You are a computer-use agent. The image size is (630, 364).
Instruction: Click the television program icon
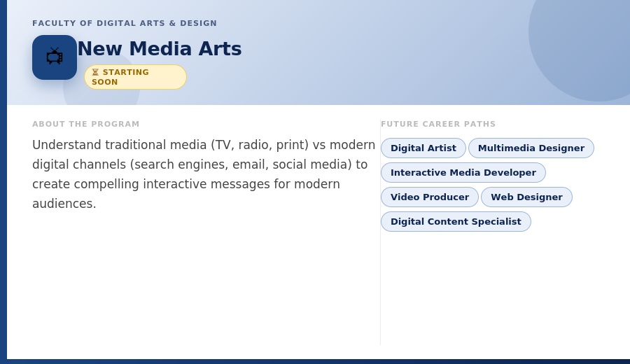[x=55, y=57]
